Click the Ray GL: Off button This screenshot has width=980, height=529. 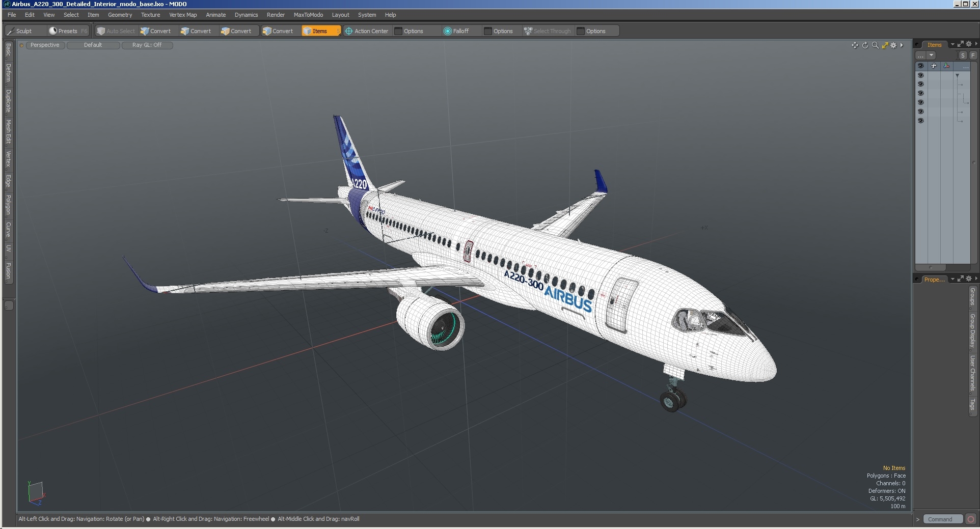pos(148,45)
